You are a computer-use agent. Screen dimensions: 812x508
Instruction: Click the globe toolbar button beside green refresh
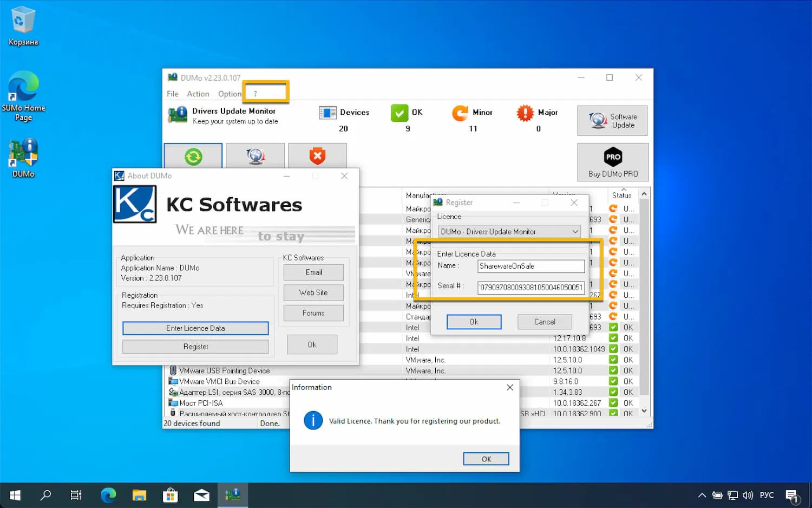click(x=256, y=157)
